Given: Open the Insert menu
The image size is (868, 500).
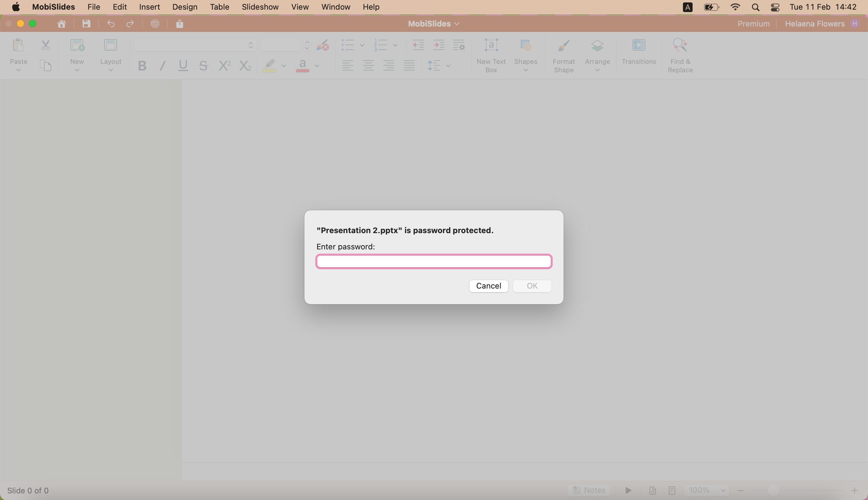Looking at the screenshot, I should (x=149, y=7).
